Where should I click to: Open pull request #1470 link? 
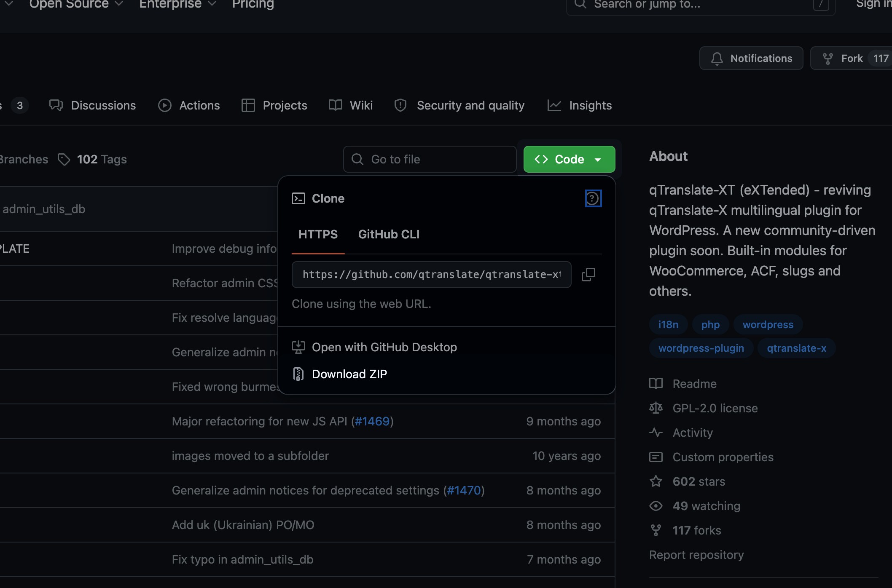pyautogui.click(x=464, y=490)
